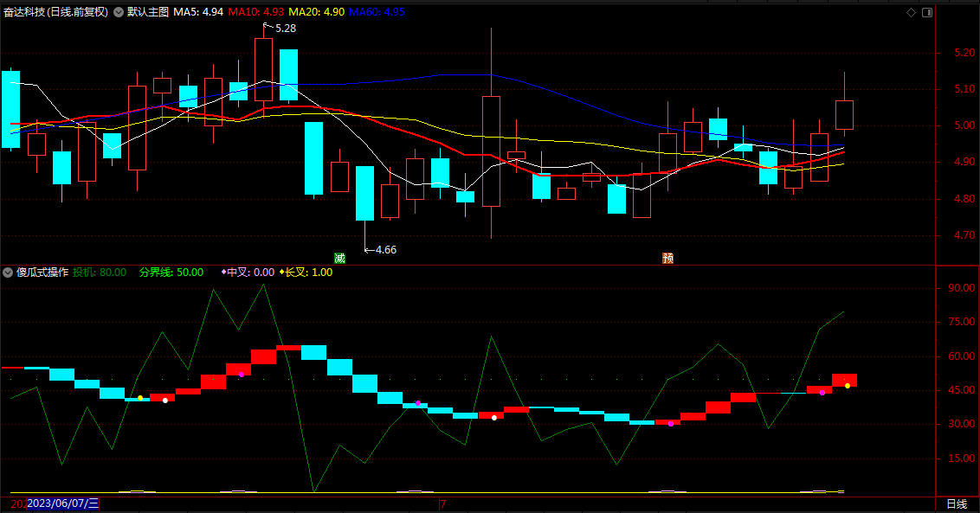Click the 15.00 indicator axis label
This screenshot has height=513, width=980.
962,458
